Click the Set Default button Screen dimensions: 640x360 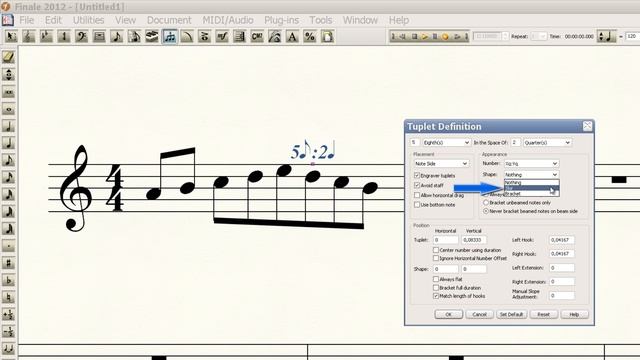click(x=511, y=314)
